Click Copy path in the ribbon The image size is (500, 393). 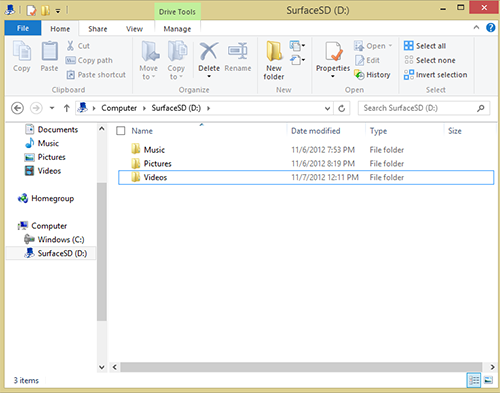[89, 60]
